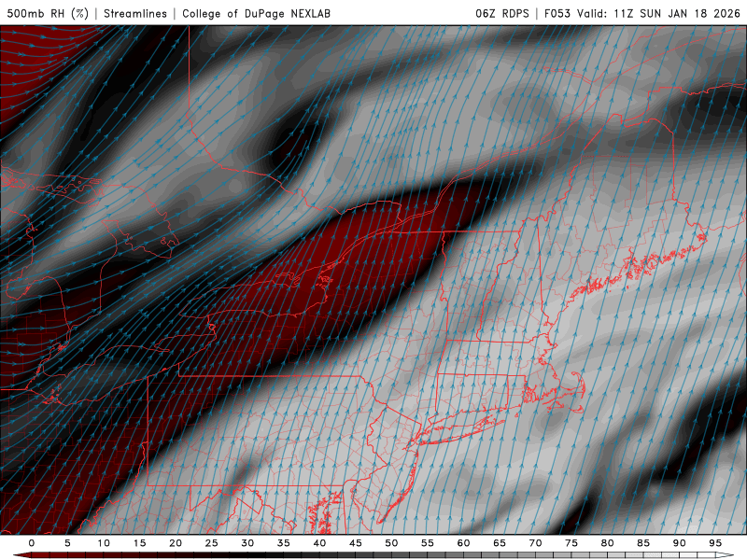Viewport: 747px width, 560px height.
Task: Click the color scale label "50"
Action: click(391, 543)
